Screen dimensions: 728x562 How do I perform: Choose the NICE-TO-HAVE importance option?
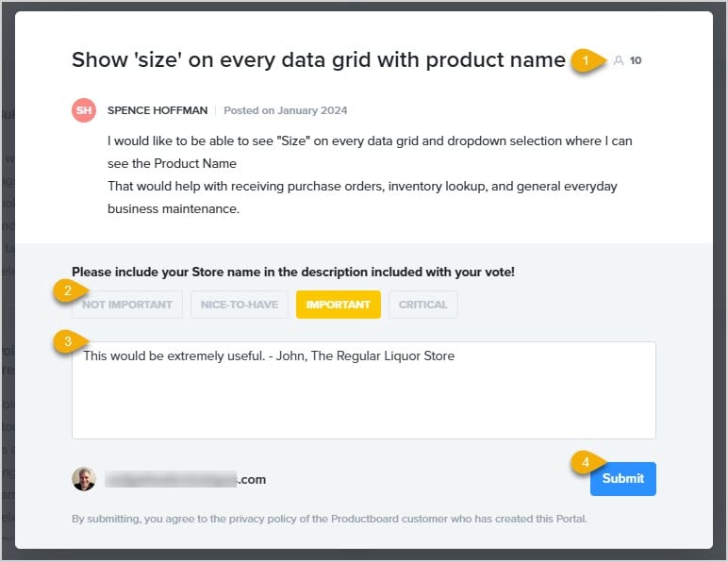239,305
